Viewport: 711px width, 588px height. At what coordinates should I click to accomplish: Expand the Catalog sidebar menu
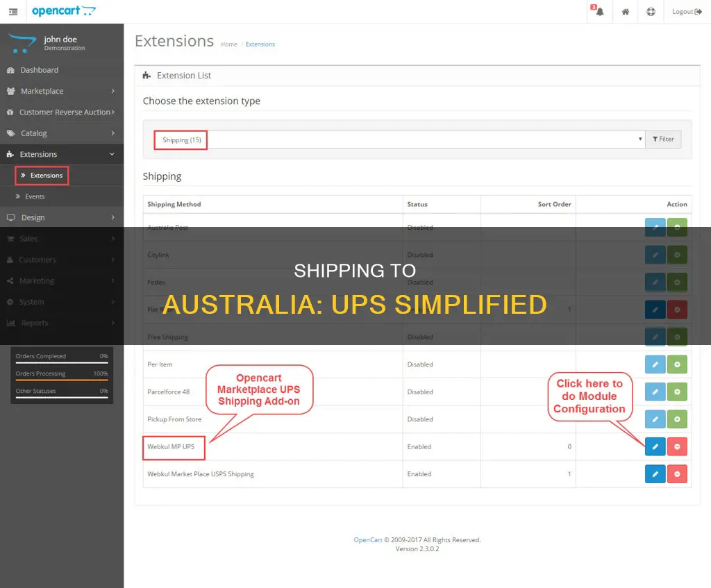(x=62, y=133)
